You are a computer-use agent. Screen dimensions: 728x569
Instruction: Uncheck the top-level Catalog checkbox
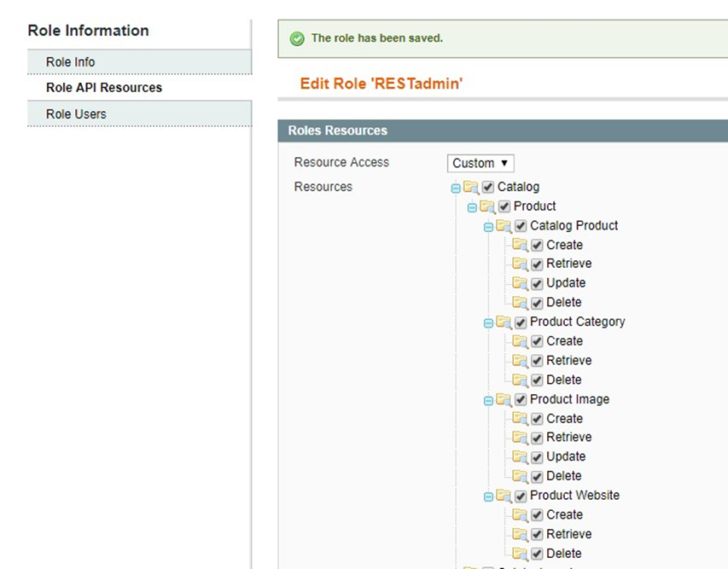tap(488, 187)
